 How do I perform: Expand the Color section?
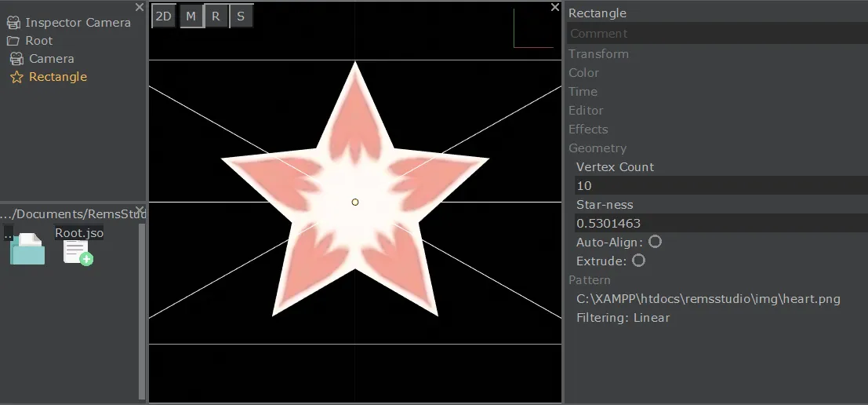[x=583, y=72]
